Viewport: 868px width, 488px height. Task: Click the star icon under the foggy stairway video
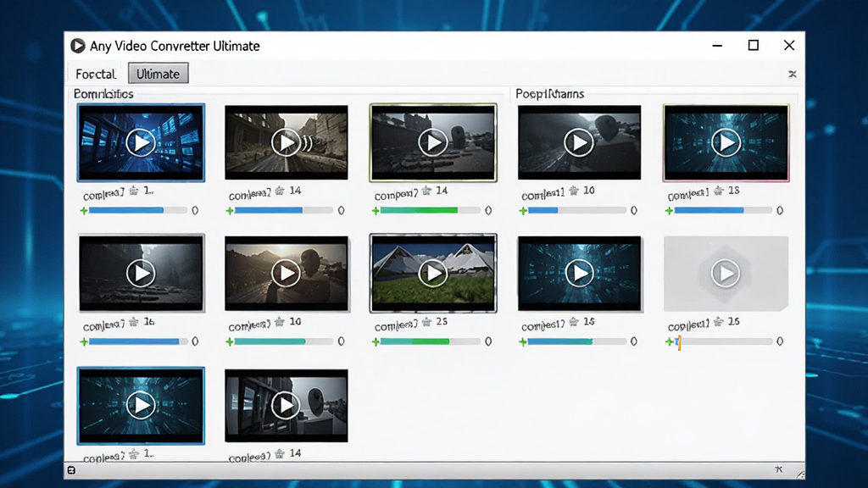(x=134, y=322)
